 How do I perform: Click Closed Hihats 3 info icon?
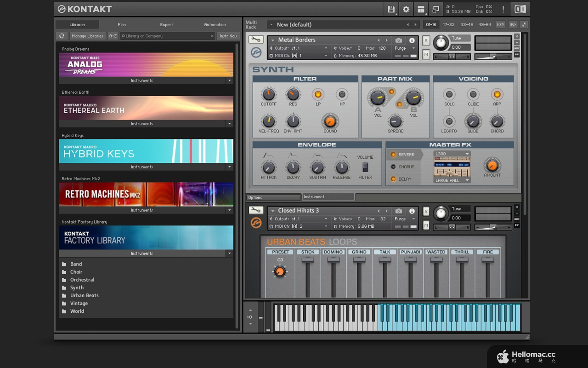[412, 211]
